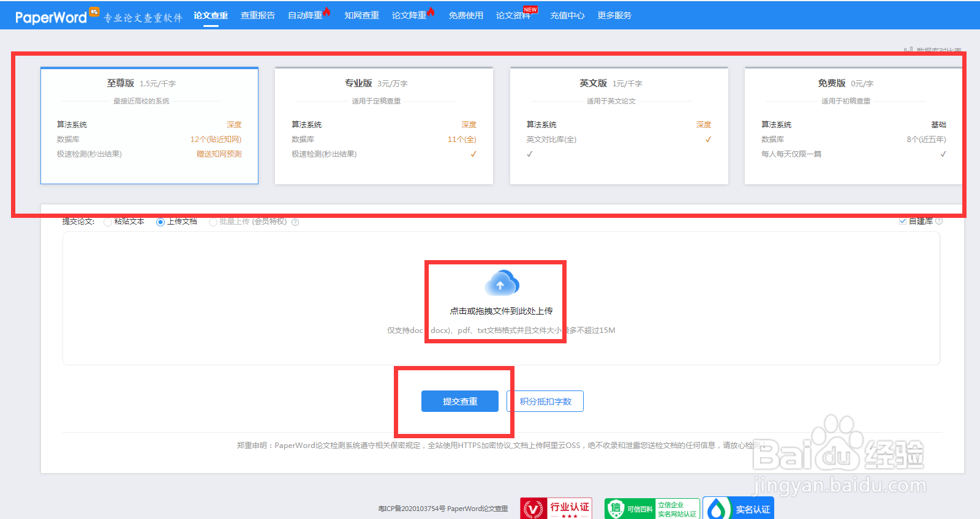Click the flame icon next to 论文降重
Image resolution: width=980 pixels, height=519 pixels.
pos(431,12)
